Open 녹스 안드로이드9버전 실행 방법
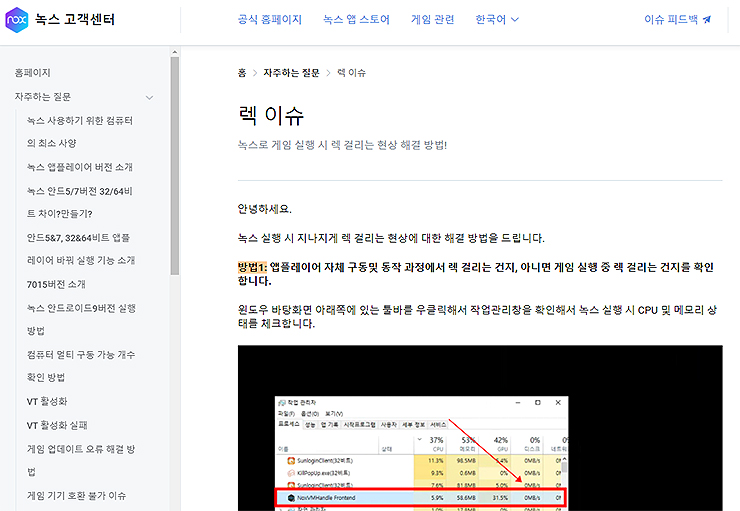Image resolution: width=740 pixels, height=511 pixels. pyautogui.click(x=81, y=319)
